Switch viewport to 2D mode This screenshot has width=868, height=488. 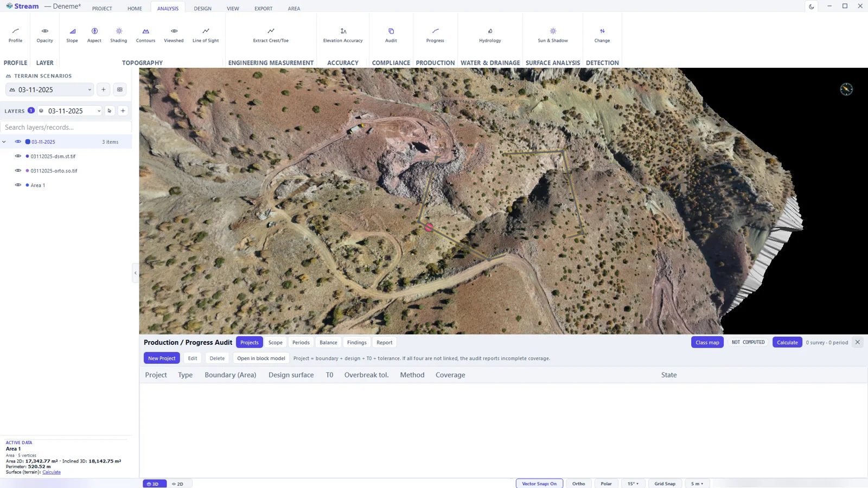(x=178, y=484)
